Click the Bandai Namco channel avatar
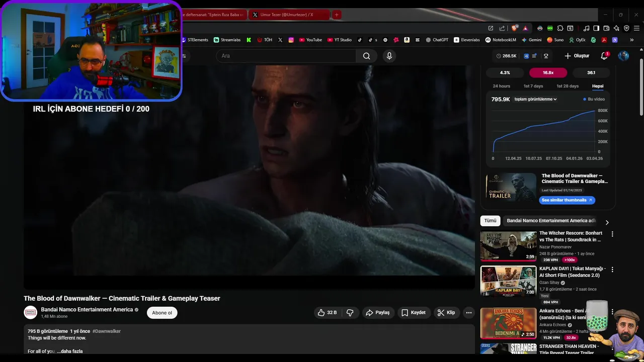Viewport: 644px width, 362px height. pyautogui.click(x=31, y=312)
